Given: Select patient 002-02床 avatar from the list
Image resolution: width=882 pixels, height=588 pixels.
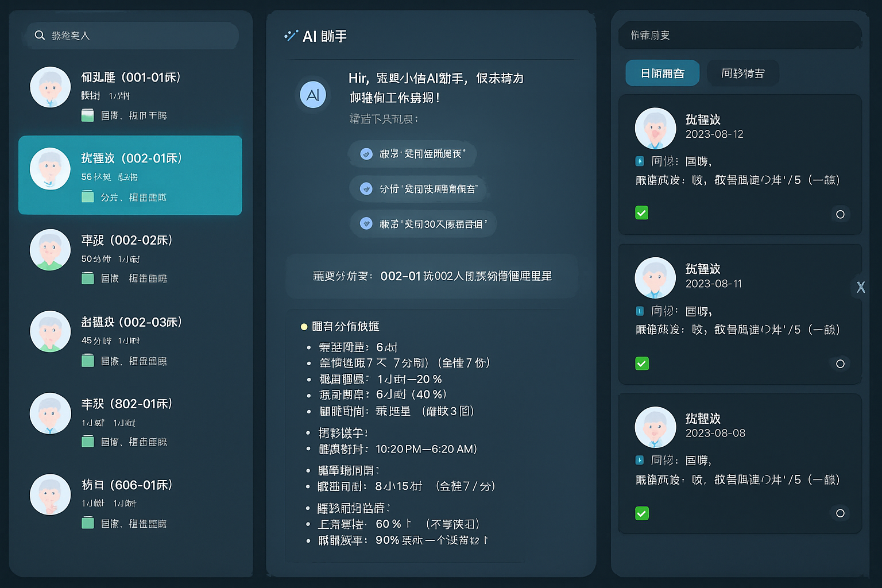Looking at the screenshot, I should (50, 250).
